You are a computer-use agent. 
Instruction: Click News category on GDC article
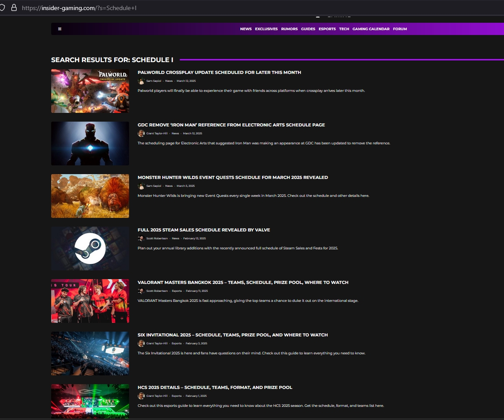[175, 133]
